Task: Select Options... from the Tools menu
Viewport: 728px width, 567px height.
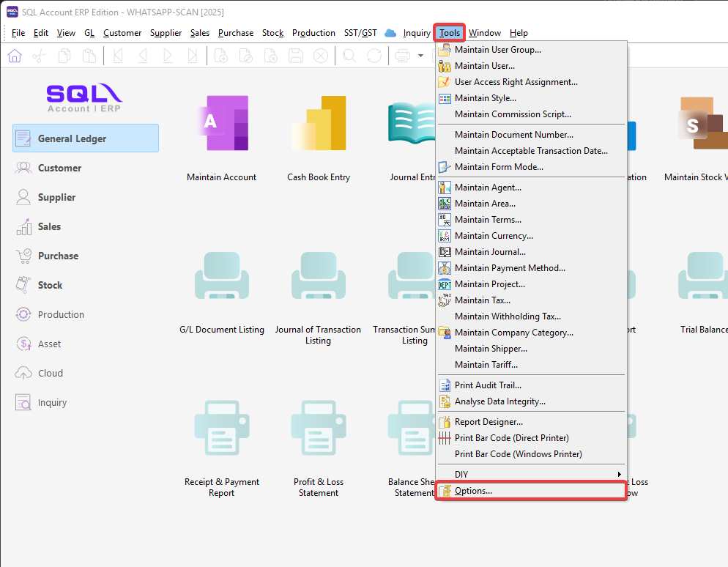Action: click(x=473, y=491)
